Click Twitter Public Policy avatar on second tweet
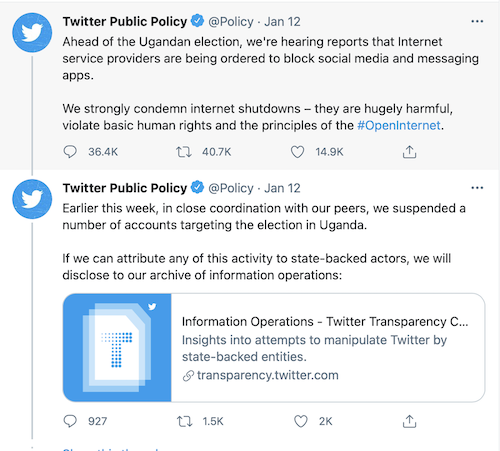Viewport: 500px width, 451px height. pyautogui.click(x=32, y=199)
